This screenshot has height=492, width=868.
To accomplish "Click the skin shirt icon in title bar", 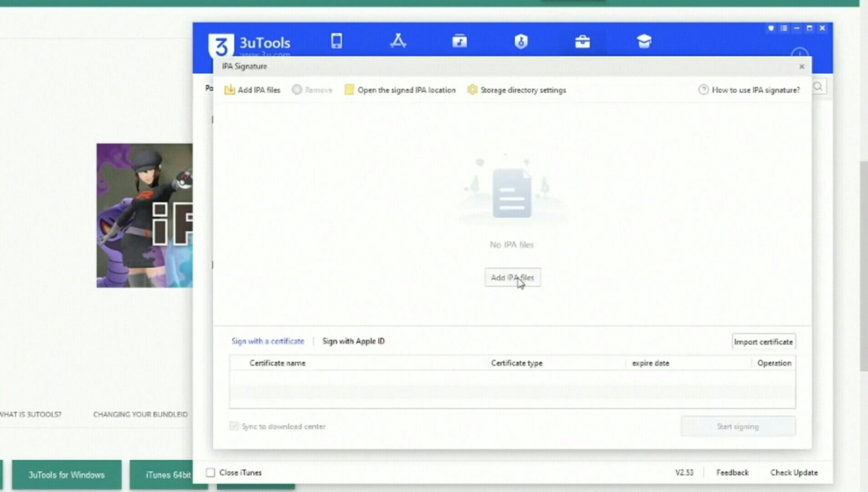I will [771, 28].
